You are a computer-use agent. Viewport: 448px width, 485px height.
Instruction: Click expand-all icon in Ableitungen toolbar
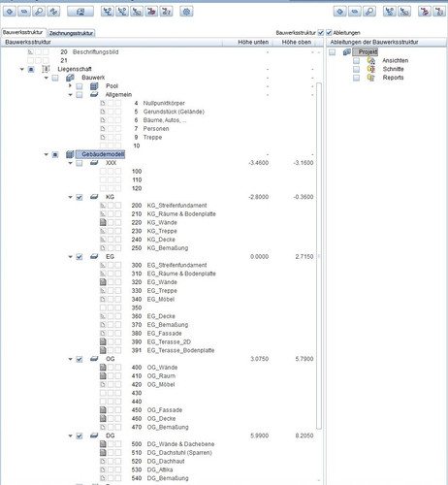point(339,12)
